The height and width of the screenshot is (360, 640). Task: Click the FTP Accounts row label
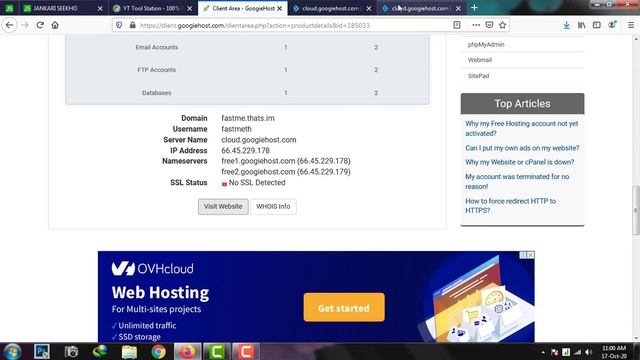coord(157,70)
